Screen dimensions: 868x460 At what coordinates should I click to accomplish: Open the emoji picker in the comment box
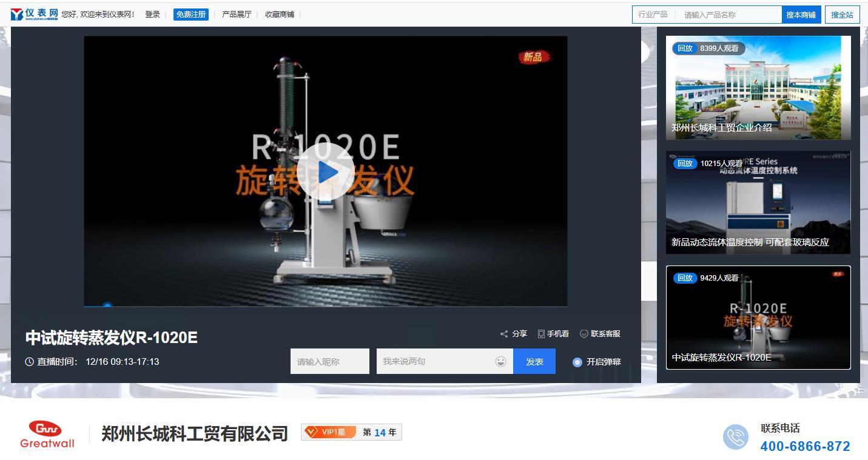click(x=500, y=362)
